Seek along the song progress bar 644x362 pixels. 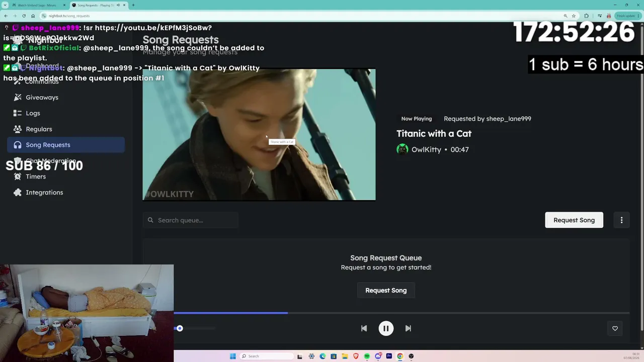tap(401, 313)
